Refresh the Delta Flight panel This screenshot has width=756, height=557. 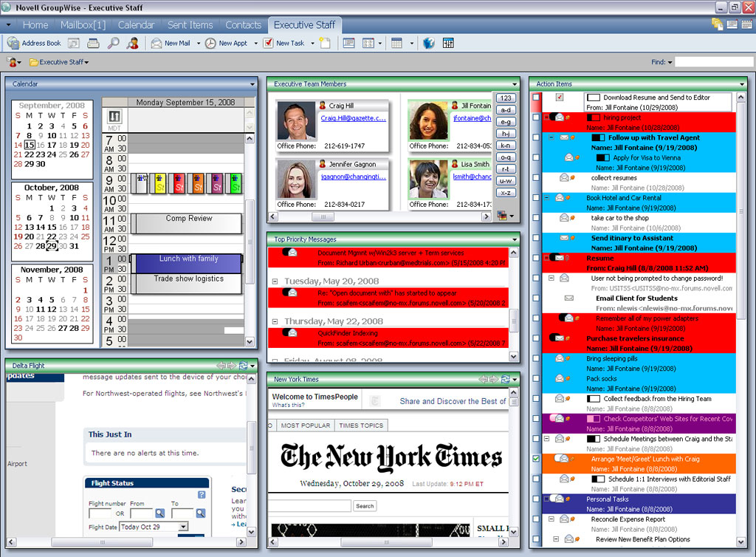243,366
